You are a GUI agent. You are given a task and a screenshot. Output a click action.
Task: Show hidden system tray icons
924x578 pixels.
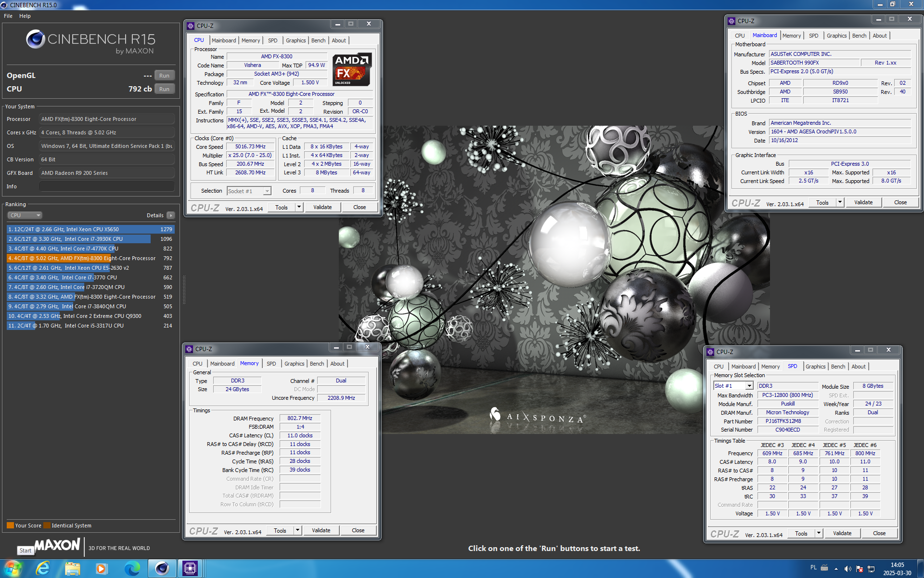tap(836, 569)
